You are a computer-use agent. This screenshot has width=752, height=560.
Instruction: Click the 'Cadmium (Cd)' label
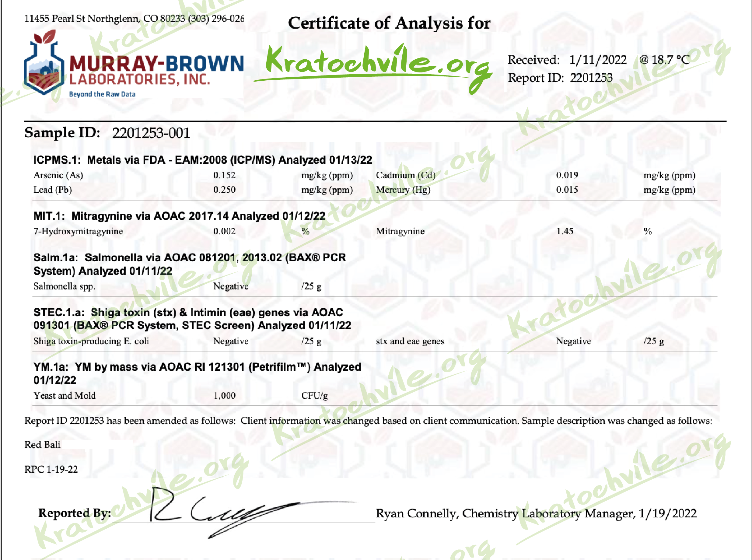click(405, 175)
